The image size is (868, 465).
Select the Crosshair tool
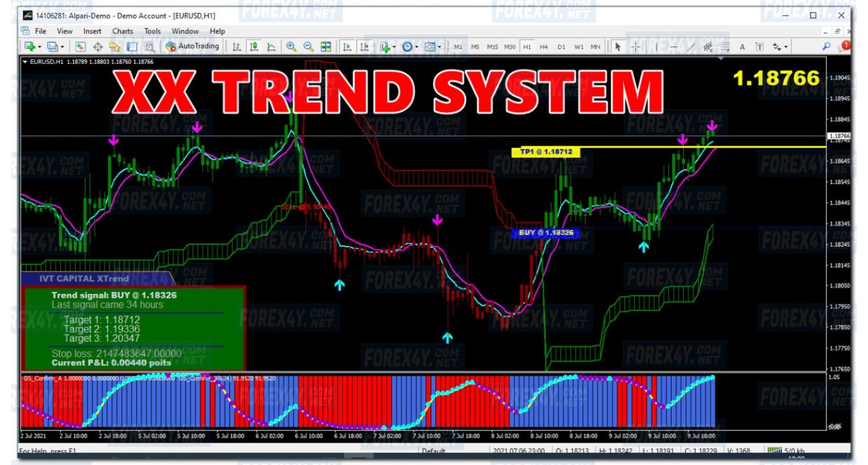pyautogui.click(x=635, y=46)
